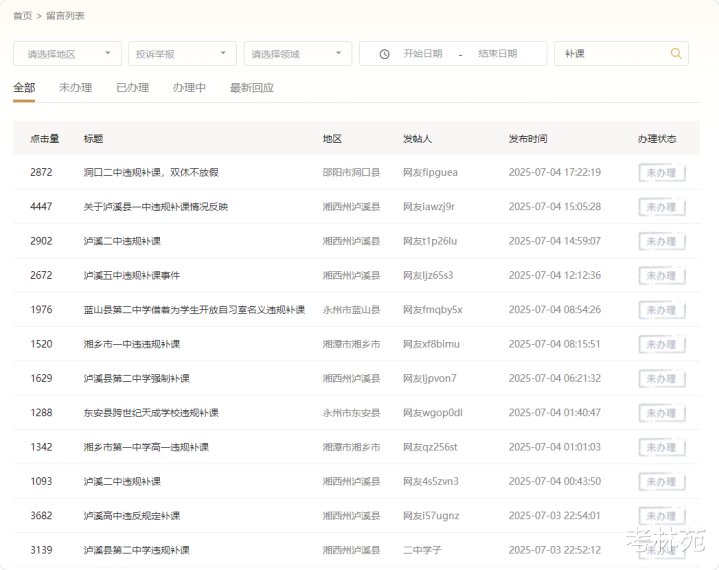Click view count 3682

tap(41, 516)
